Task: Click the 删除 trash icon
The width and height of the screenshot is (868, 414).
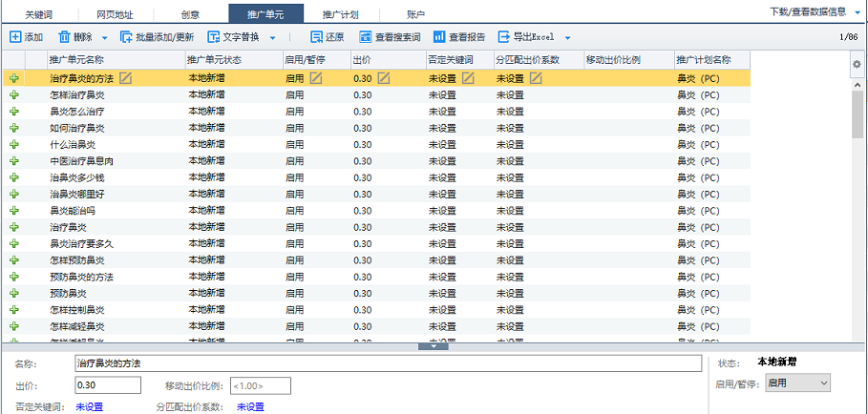Action: click(64, 37)
